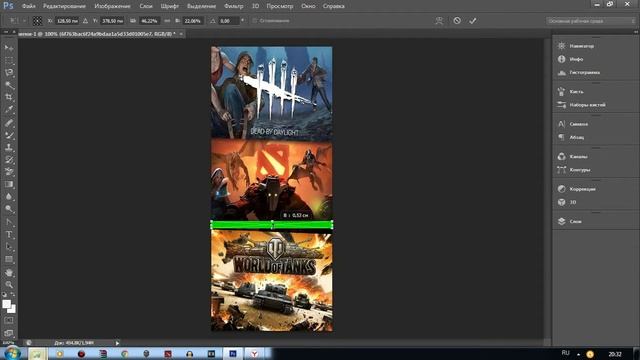The width and height of the screenshot is (640, 360).
Task: Select the Clone Stamp tool
Action: pyautogui.click(x=9, y=147)
